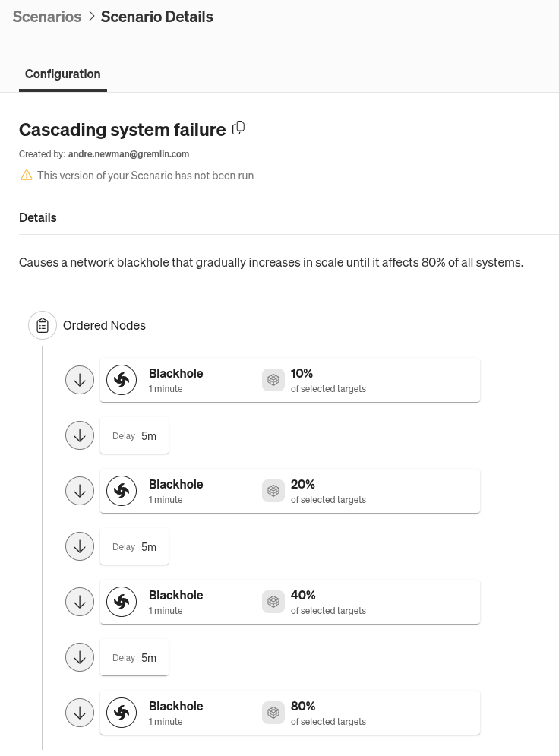This screenshot has width=559, height=756.
Task: Click the down-arrow circle beside the 40% Blackhole
Action: [80, 602]
